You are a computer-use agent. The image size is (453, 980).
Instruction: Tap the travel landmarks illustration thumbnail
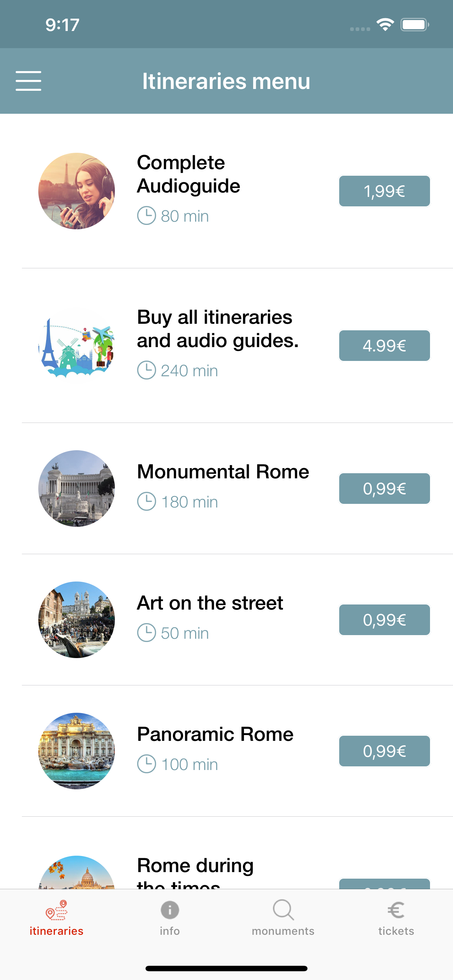point(77,345)
